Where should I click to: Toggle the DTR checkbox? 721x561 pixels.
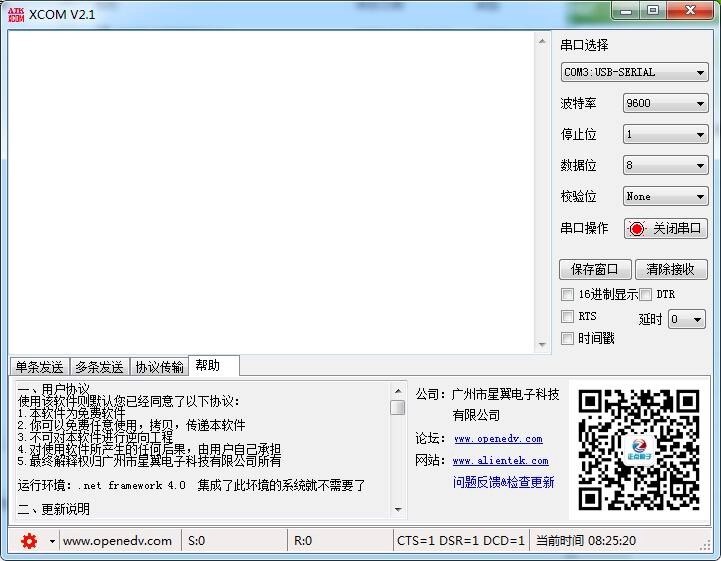pos(646,295)
